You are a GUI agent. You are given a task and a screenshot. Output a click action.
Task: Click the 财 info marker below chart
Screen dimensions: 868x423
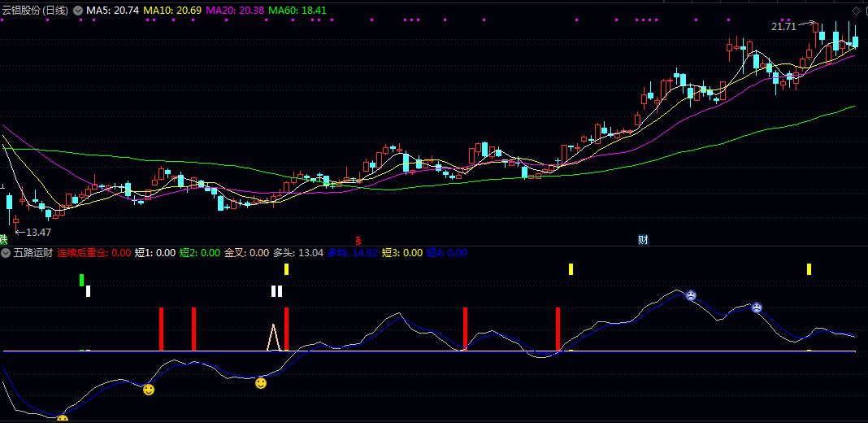click(643, 240)
